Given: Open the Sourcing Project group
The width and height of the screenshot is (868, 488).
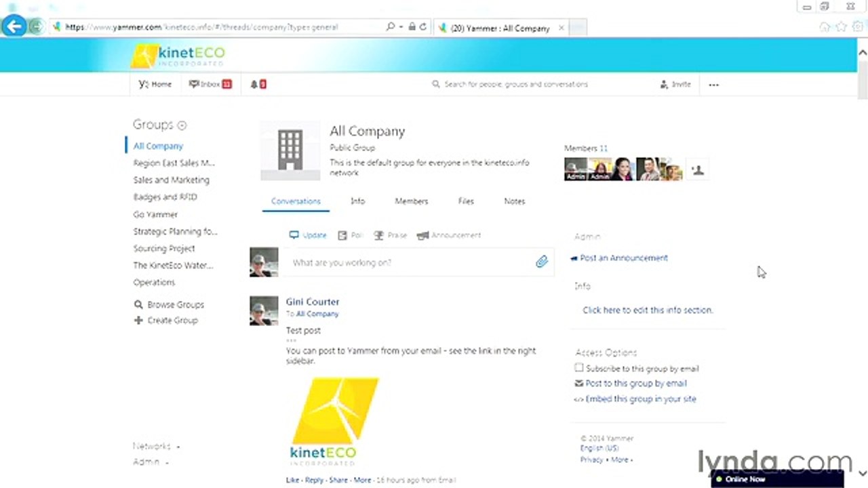Looking at the screenshot, I should coord(163,248).
